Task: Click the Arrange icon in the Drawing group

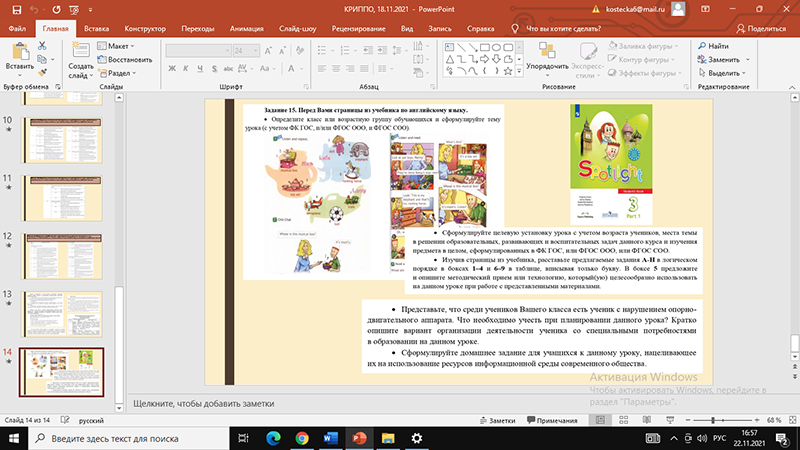Action: [x=547, y=51]
